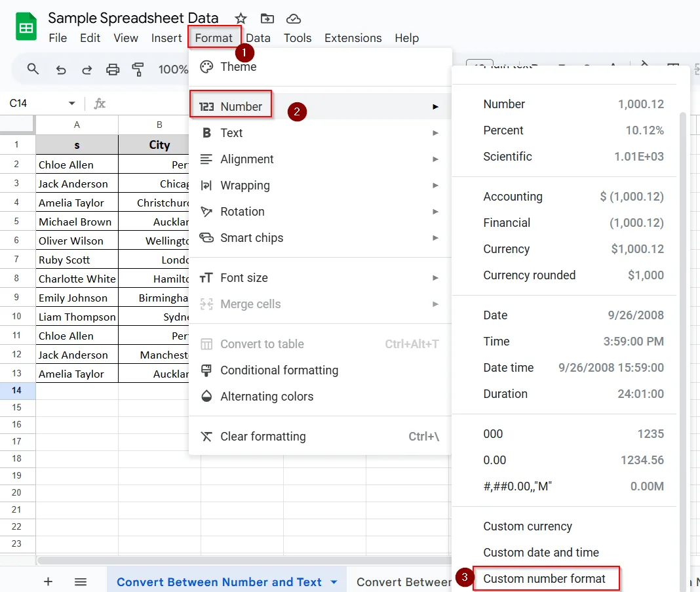Open Conditional formatting

[x=320, y=370]
